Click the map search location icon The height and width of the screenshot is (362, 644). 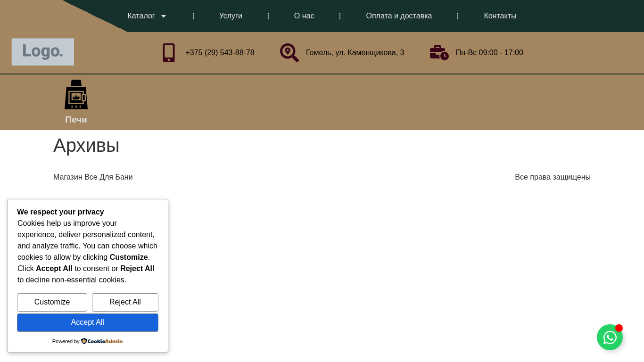pos(289,53)
